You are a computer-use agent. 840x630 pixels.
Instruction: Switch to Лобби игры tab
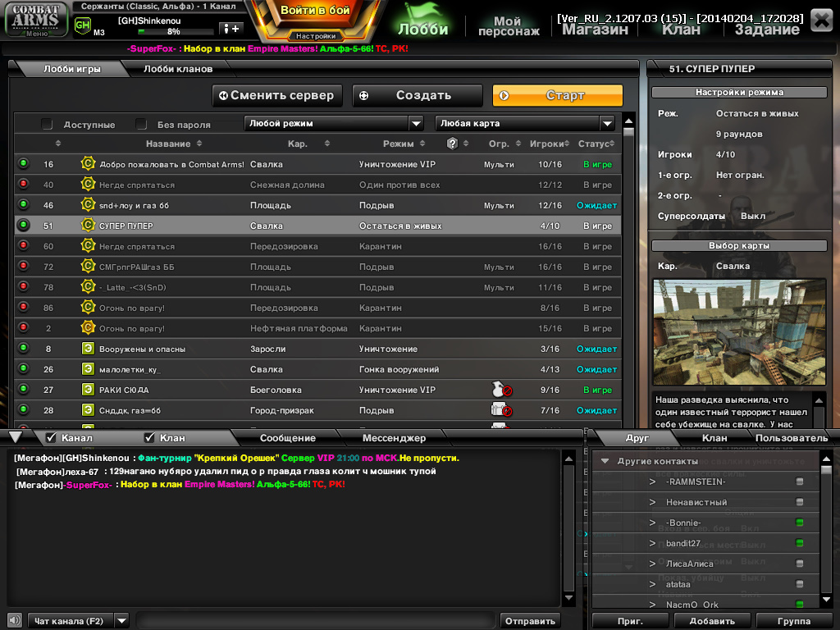(x=72, y=69)
